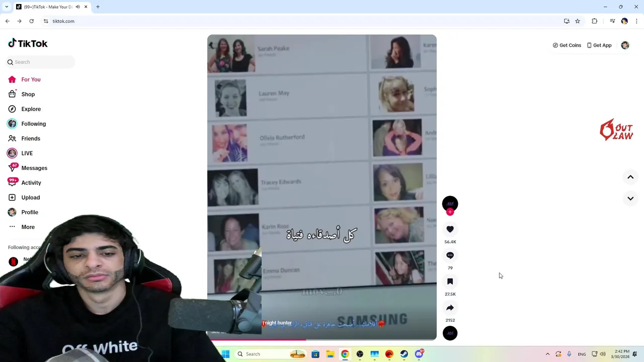644x362 pixels.
Task: Open the Chrome media controls
Action: click(x=612, y=21)
